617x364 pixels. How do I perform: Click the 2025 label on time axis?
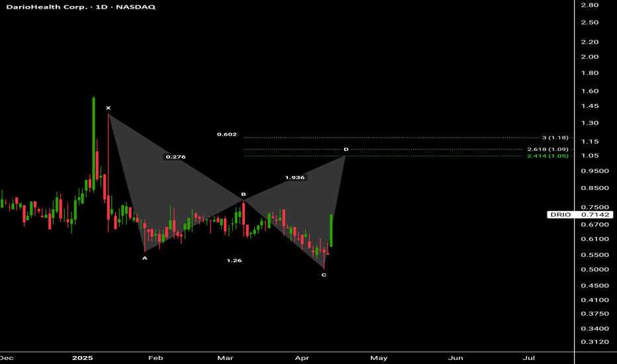point(83,357)
